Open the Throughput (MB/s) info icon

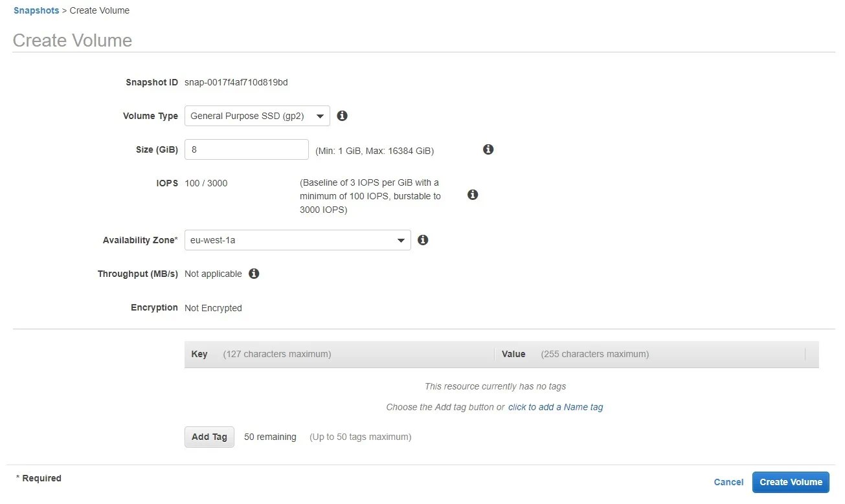coord(254,274)
